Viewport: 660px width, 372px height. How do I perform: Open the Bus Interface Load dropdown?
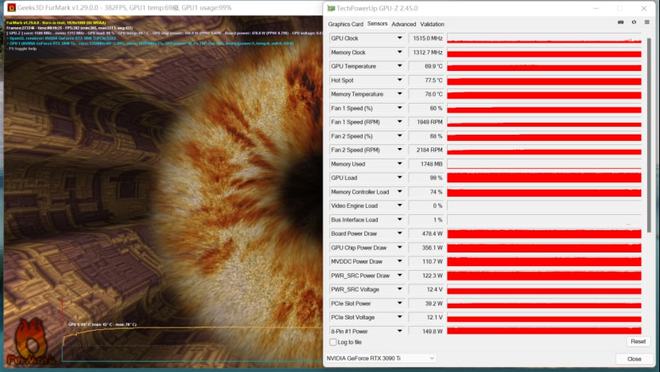399,220
